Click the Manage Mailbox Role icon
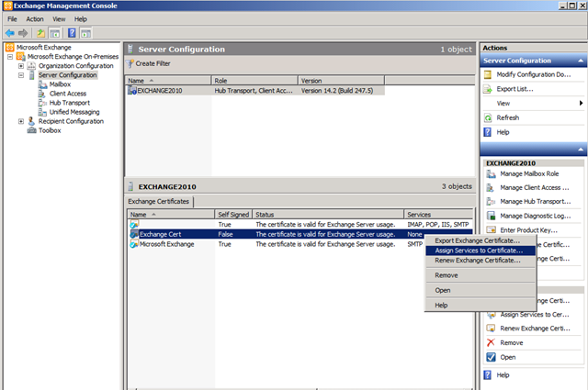The height and width of the screenshot is (390, 588). coord(491,173)
